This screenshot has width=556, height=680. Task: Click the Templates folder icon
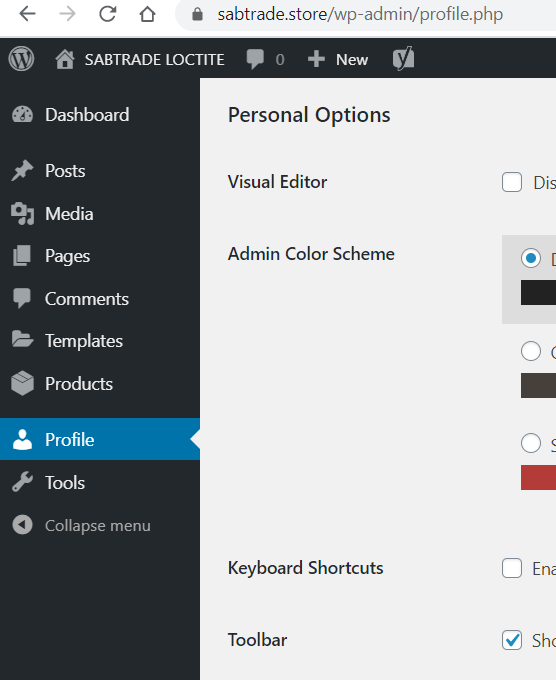(x=23, y=340)
